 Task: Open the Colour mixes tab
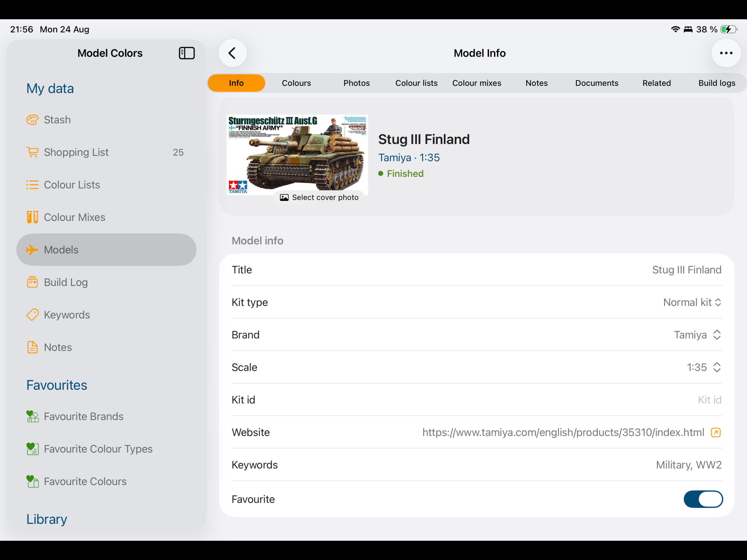point(476,83)
